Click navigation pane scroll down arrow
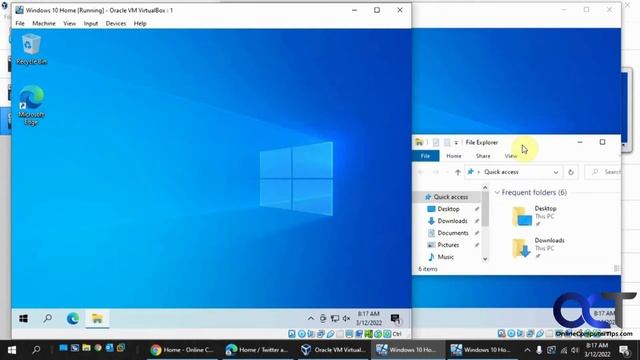This screenshot has width=640, height=360. tap(485, 259)
